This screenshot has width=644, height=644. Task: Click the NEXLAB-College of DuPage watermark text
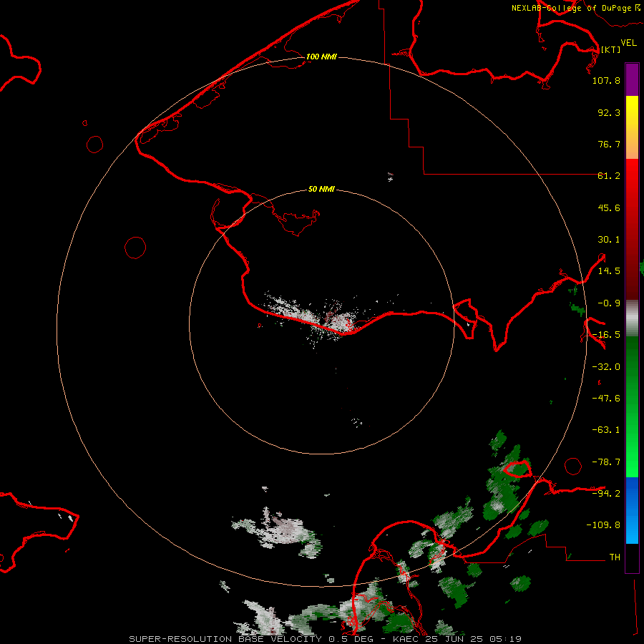(575, 8)
